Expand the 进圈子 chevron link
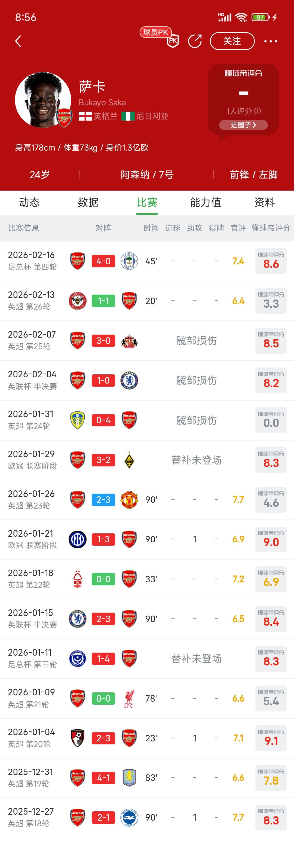 coord(243,125)
